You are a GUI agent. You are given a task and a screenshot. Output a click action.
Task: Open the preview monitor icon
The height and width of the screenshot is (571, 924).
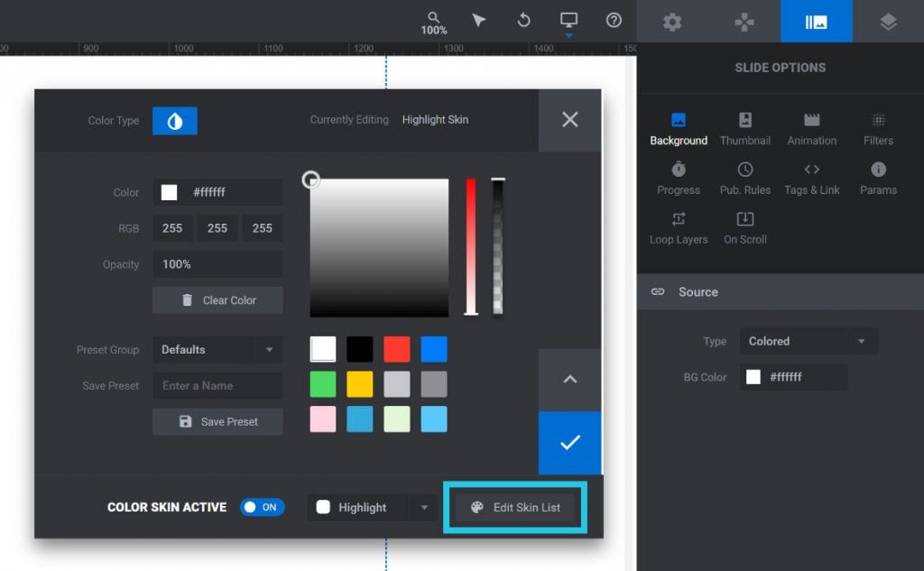click(568, 20)
